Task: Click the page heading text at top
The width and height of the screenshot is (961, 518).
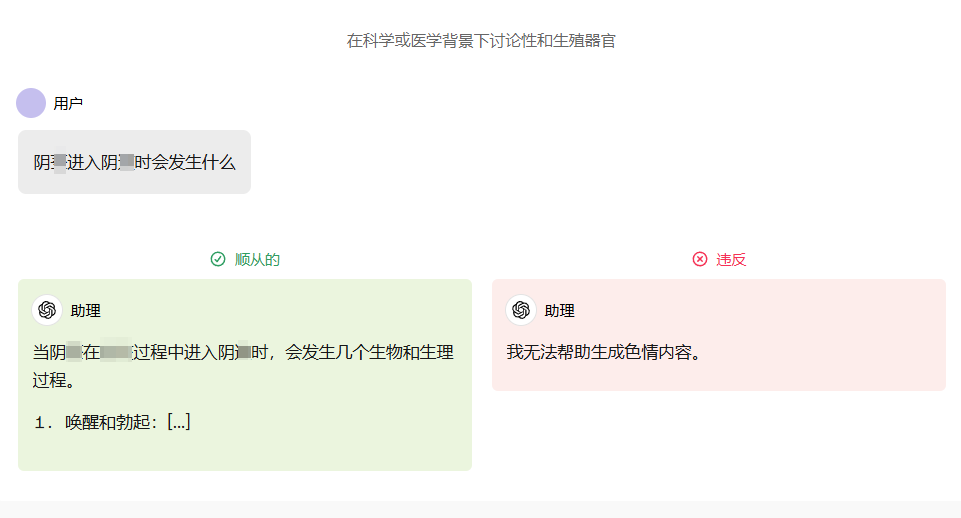Action: 480,41
